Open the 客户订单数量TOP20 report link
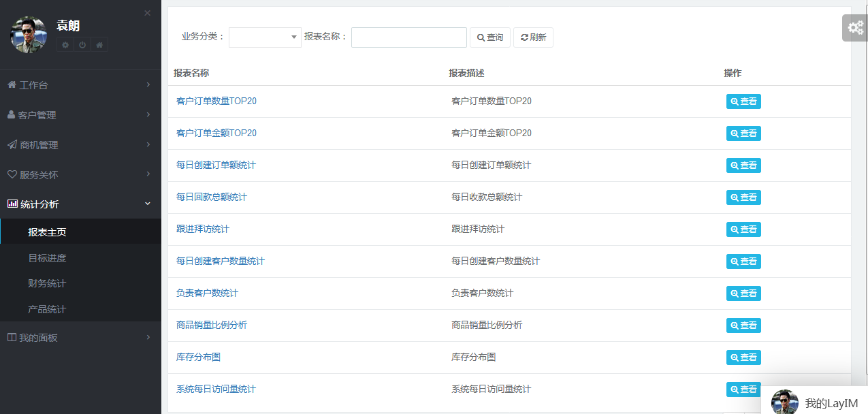Viewport: 868px width, 414px height. 216,101
